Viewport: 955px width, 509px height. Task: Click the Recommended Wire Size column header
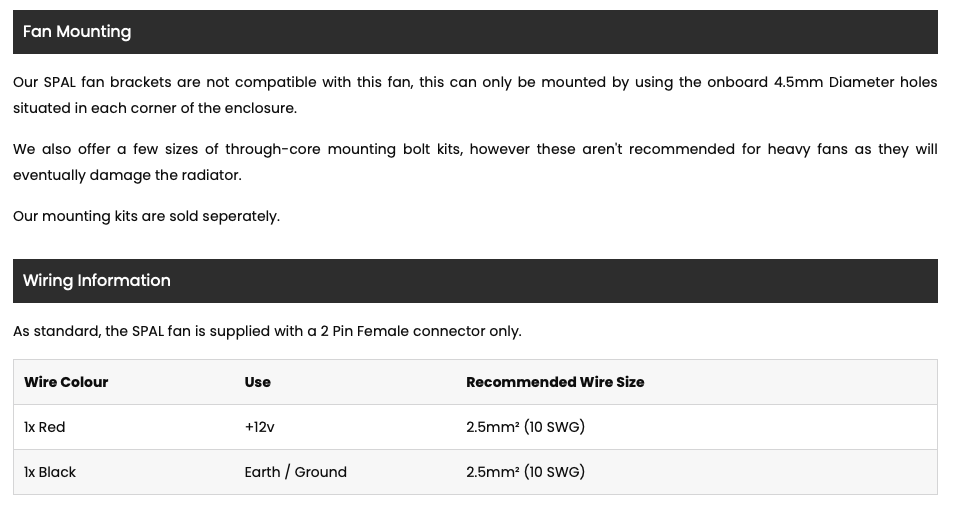point(555,382)
